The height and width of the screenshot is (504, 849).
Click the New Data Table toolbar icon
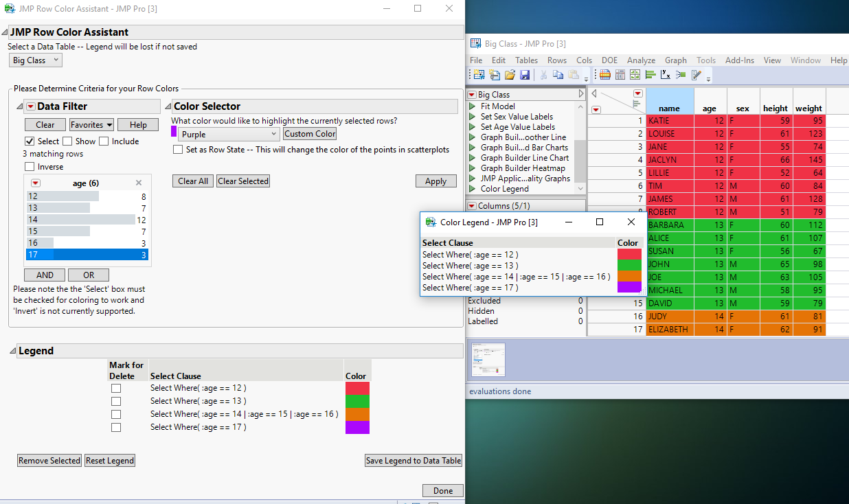click(x=478, y=74)
